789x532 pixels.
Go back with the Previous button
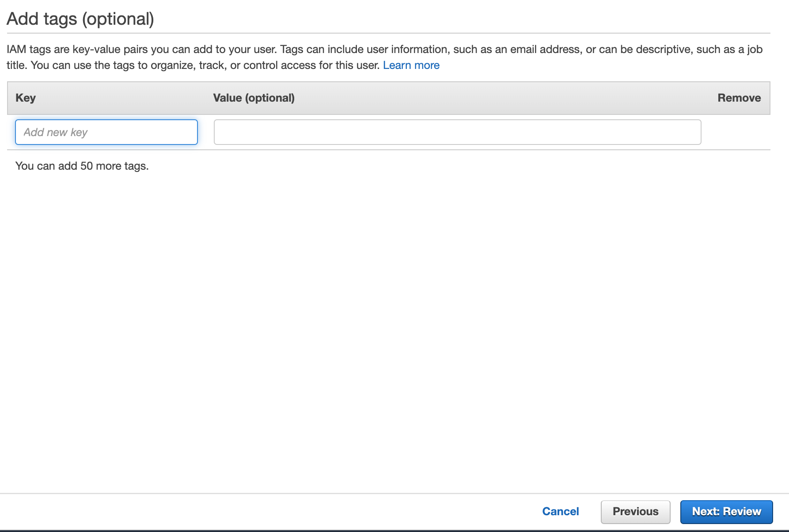(x=635, y=512)
